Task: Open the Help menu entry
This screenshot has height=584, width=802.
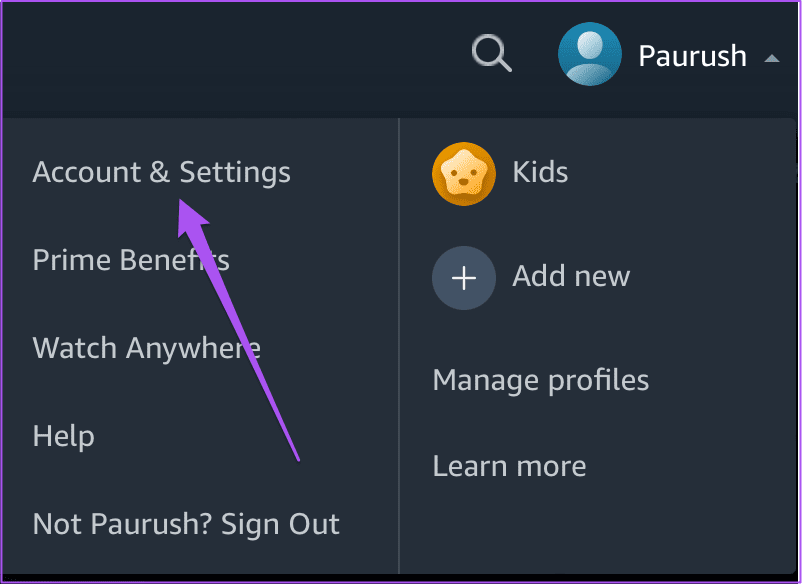Action: 63,436
